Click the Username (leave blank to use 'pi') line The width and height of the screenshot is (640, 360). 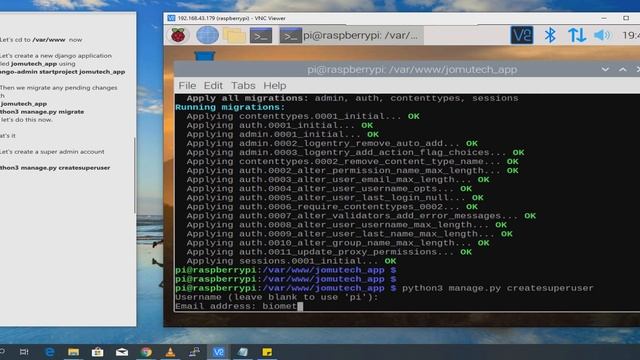tap(277, 297)
